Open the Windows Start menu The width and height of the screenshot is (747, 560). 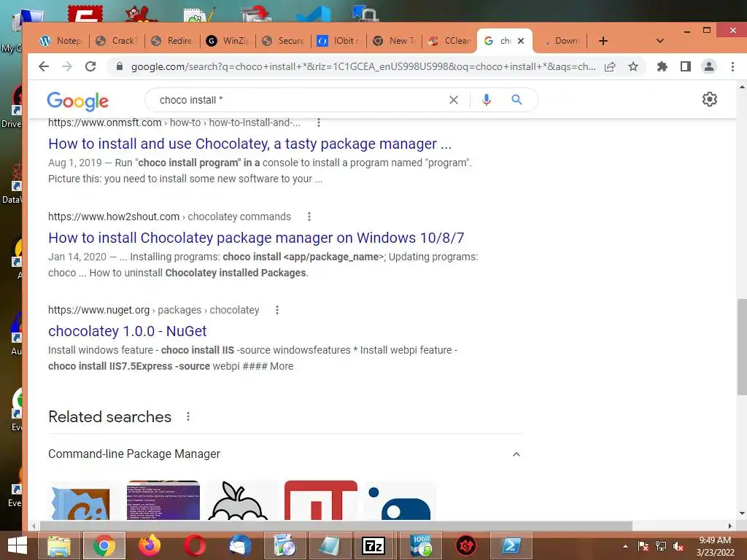[x=18, y=546]
